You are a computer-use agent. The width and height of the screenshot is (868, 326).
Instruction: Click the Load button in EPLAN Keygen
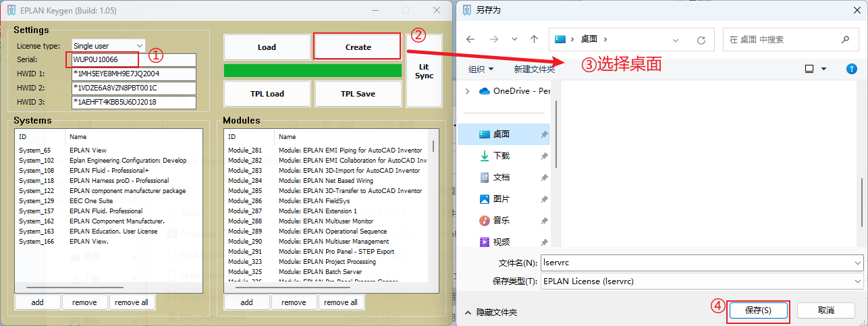coord(267,47)
